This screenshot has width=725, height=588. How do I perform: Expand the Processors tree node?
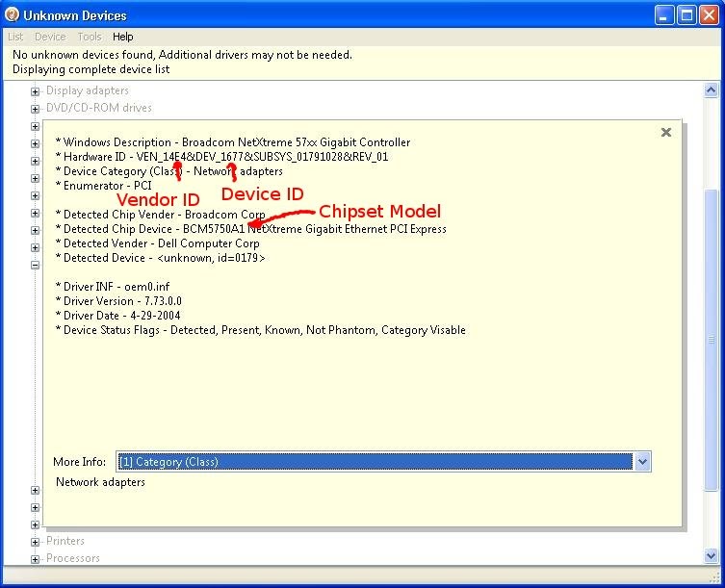click(x=35, y=559)
